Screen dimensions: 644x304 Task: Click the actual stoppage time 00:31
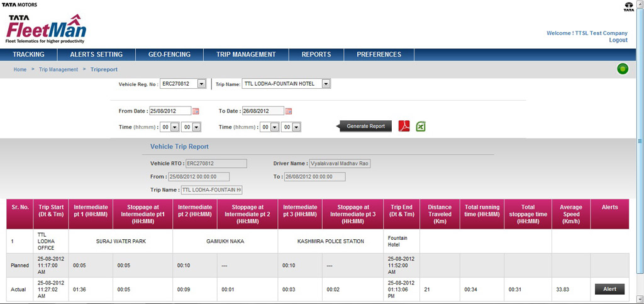(515, 290)
